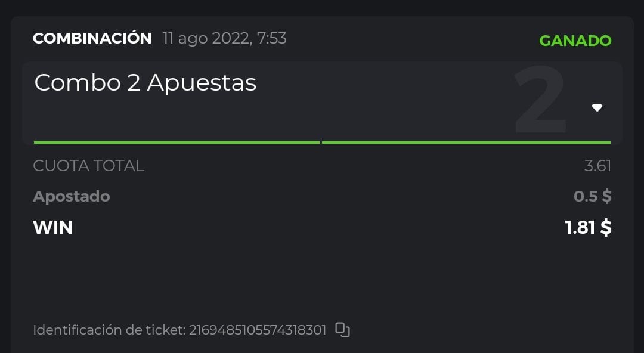Image resolution: width=644 pixels, height=353 pixels.
Task: Click the Identificación de ticket label
Action: [x=109, y=330]
